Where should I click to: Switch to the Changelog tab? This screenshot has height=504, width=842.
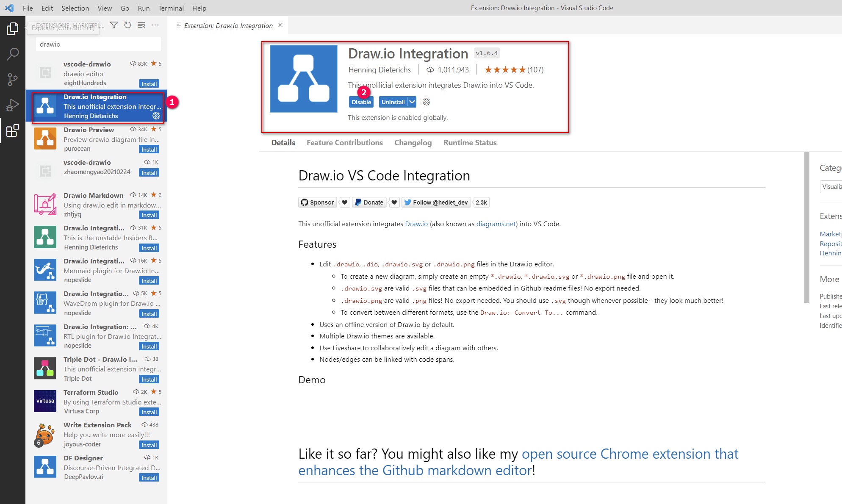[413, 143]
